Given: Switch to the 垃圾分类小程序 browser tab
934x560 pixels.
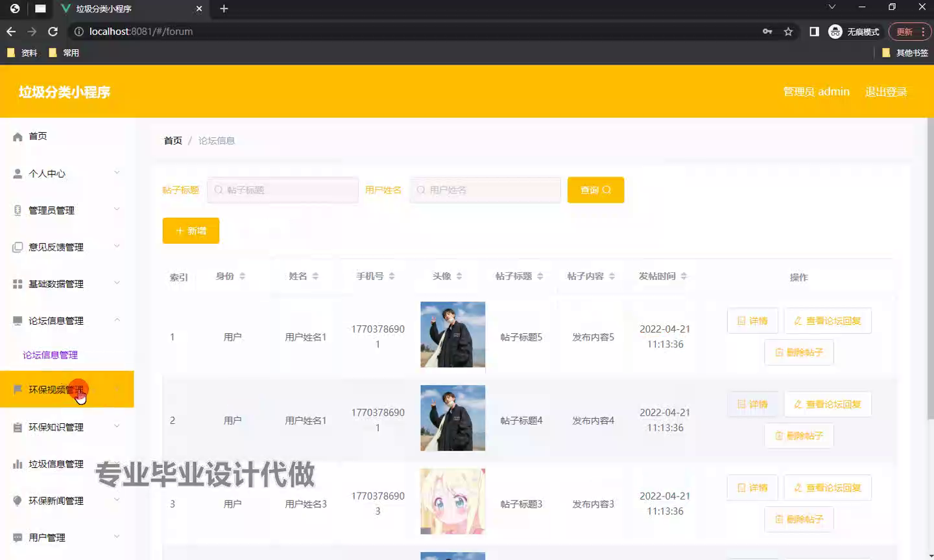Looking at the screenshot, I should [132, 8].
